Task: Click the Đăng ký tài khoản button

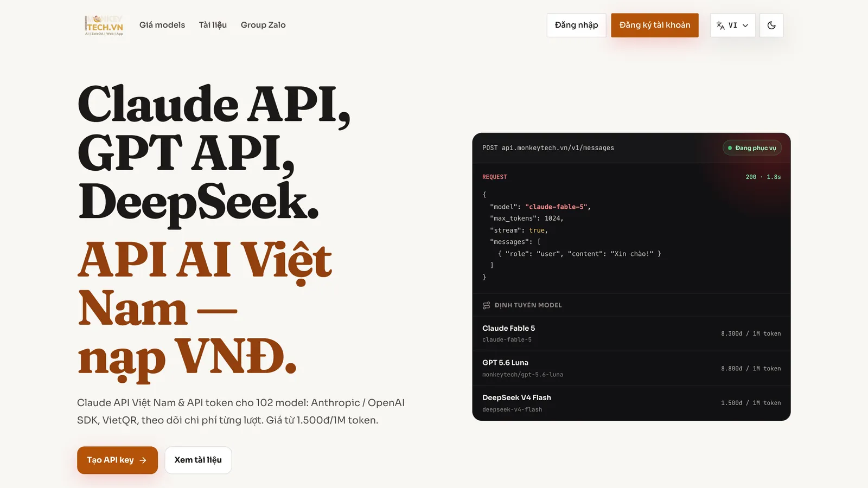Action: point(655,25)
